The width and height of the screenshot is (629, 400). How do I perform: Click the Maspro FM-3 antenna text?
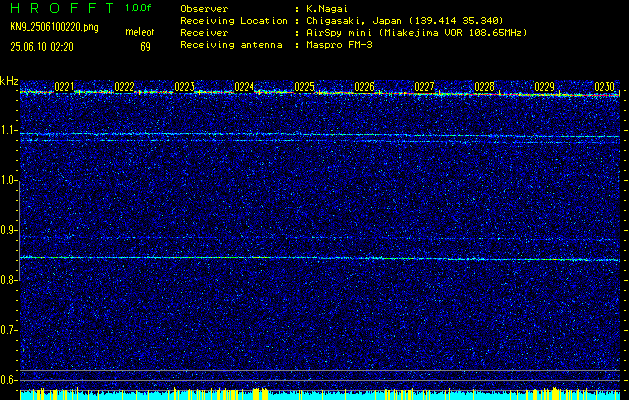(x=339, y=45)
